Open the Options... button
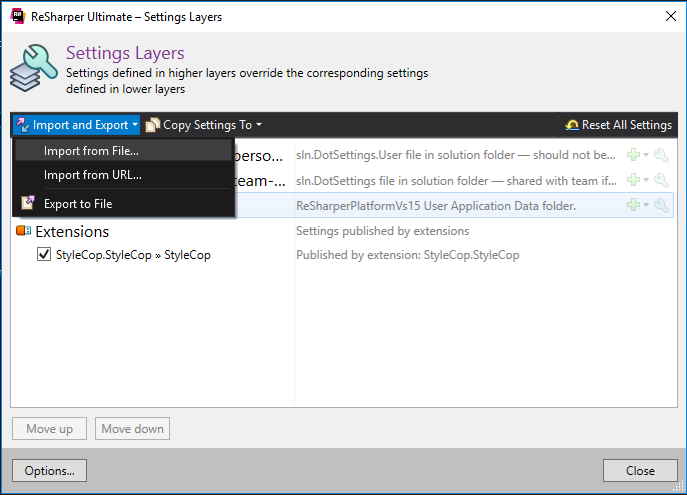Screen dimensions: 687x495 point(50,471)
